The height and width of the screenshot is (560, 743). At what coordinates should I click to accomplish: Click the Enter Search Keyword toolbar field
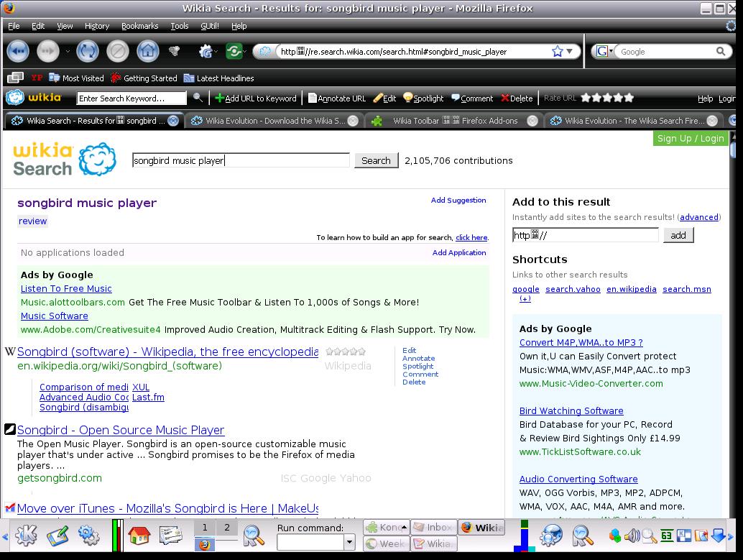point(131,98)
